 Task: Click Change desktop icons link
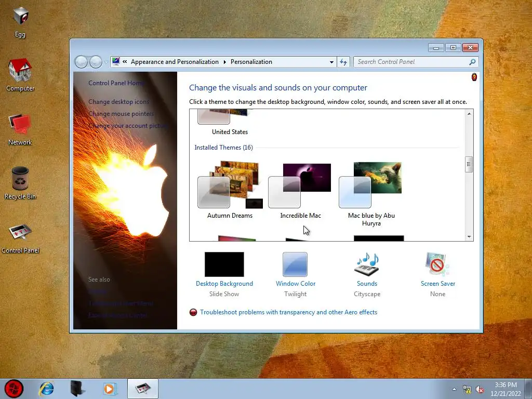[x=119, y=101]
